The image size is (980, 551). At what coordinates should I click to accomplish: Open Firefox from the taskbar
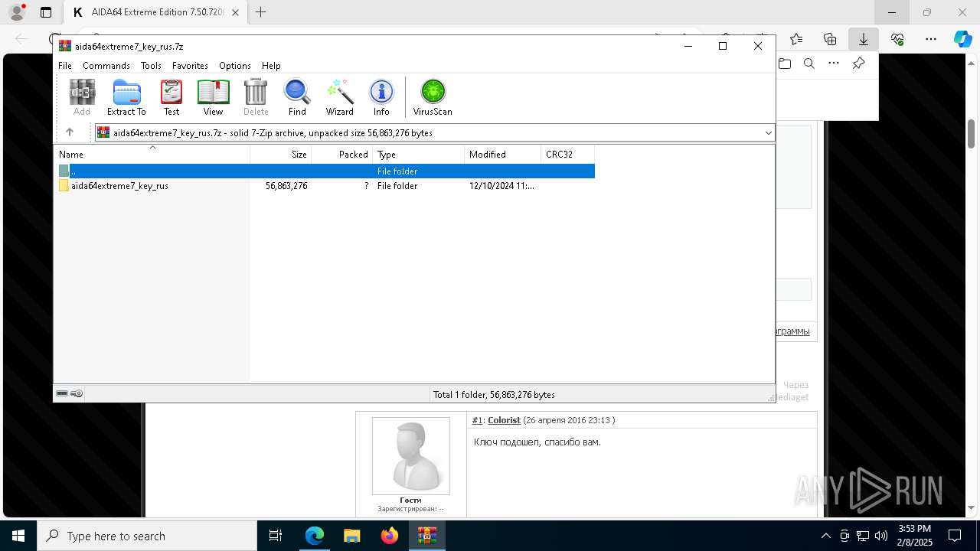click(390, 536)
